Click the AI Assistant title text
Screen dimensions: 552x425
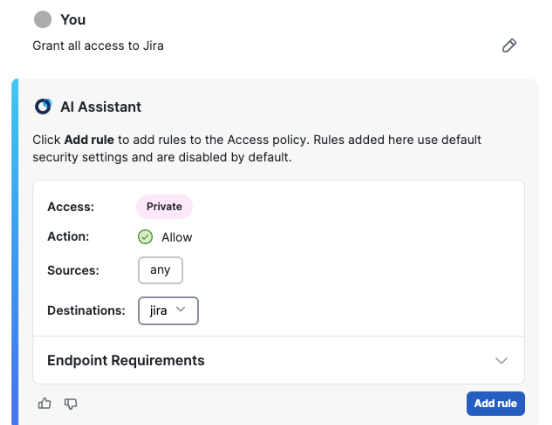tap(101, 107)
